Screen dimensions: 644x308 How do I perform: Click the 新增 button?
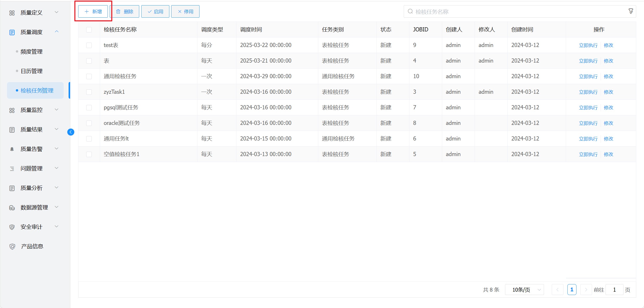pyautogui.click(x=93, y=11)
